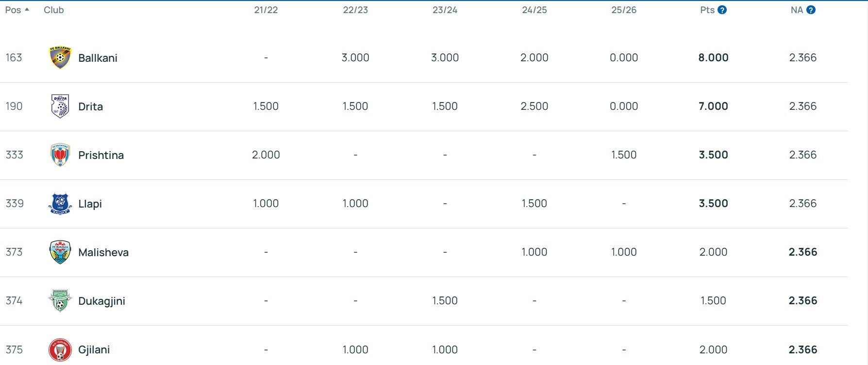Click the Llapi club crest icon

coord(60,204)
